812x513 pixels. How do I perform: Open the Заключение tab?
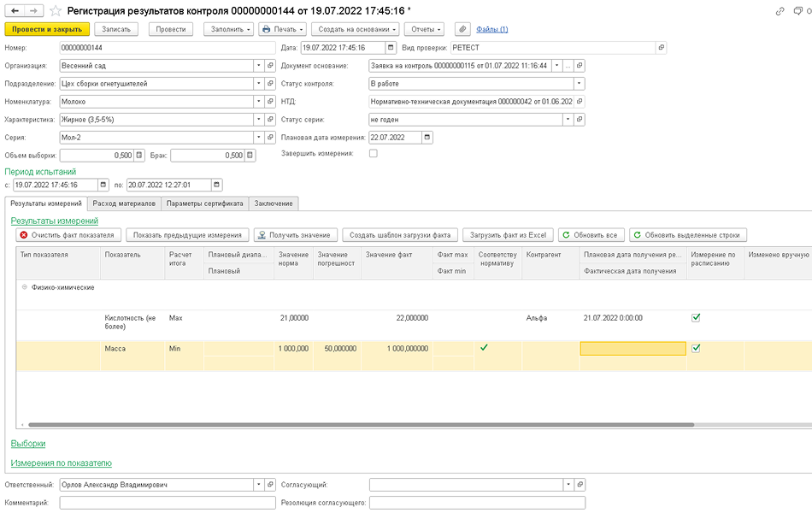pos(274,203)
